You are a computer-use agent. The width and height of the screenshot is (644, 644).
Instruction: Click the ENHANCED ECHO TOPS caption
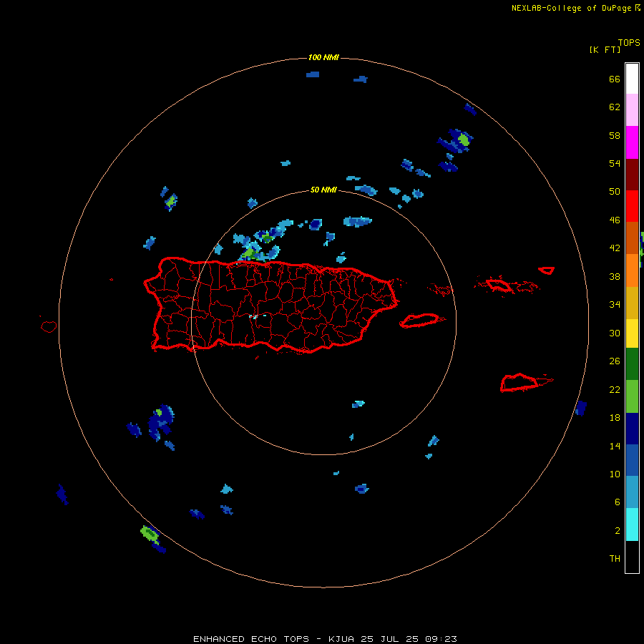(325, 639)
